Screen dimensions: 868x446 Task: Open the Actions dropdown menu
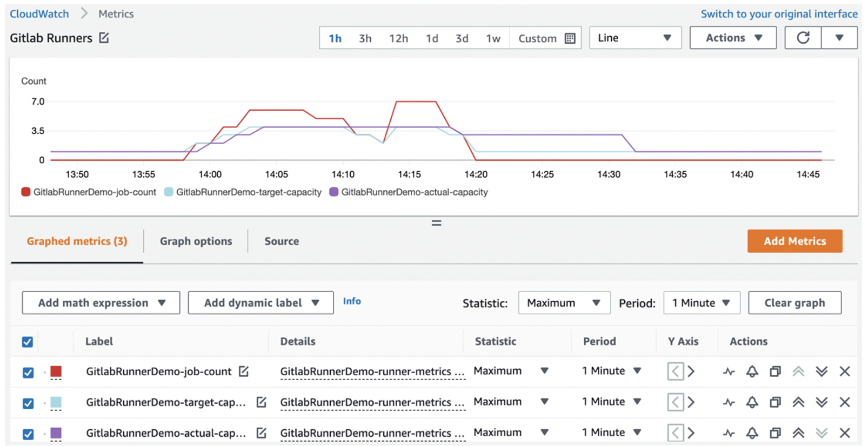point(733,38)
